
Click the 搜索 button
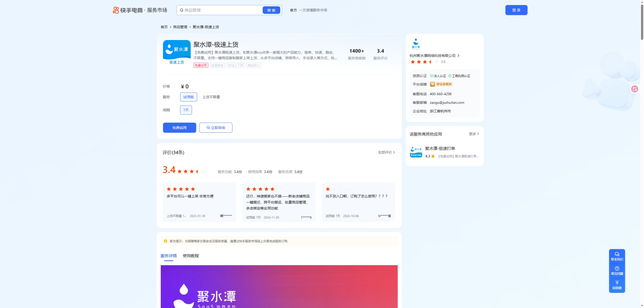coord(271,10)
